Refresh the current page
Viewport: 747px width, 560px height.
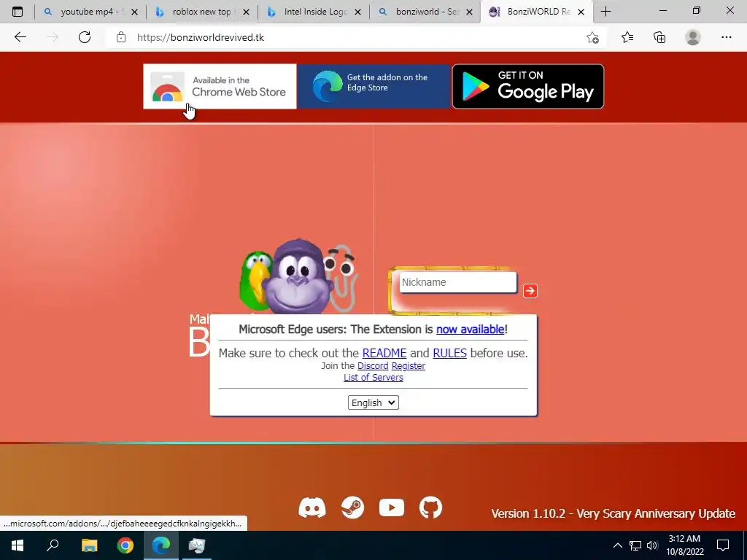coord(85,37)
